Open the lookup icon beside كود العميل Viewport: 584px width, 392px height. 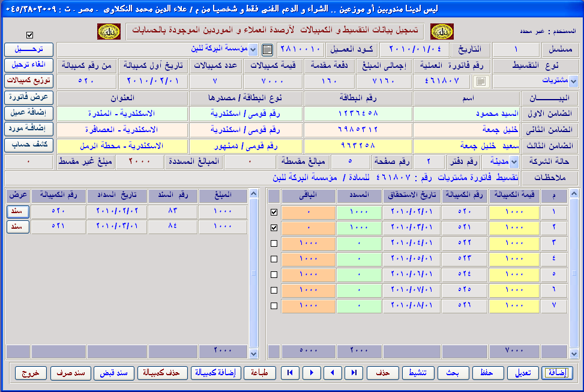click(268, 49)
